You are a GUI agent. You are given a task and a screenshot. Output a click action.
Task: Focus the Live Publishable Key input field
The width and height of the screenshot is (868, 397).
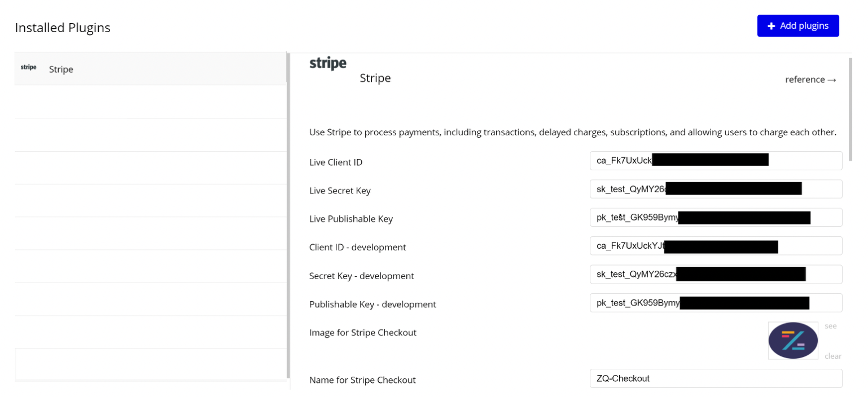pos(716,218)
